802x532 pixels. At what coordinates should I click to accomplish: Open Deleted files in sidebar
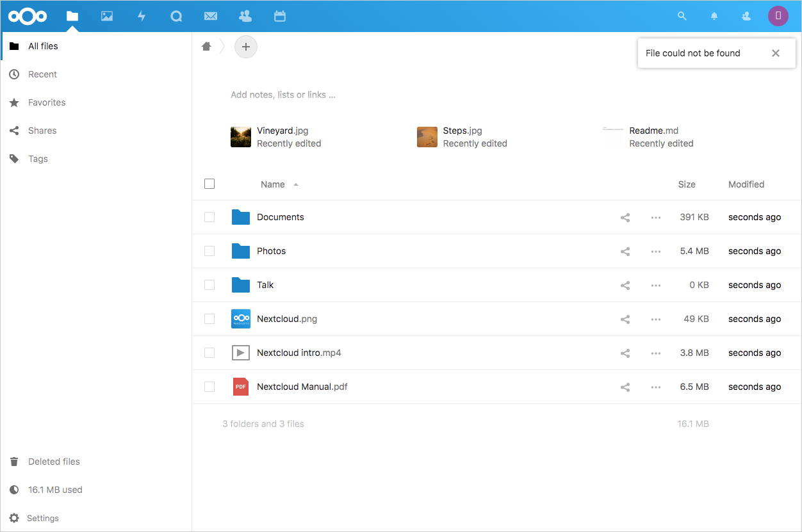[x=96, y=462]
